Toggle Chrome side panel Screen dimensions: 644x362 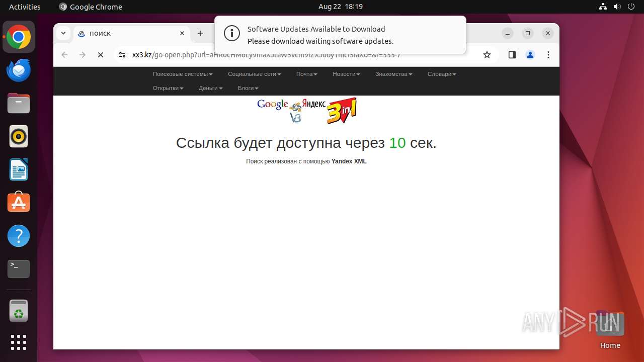pos(512,55)
